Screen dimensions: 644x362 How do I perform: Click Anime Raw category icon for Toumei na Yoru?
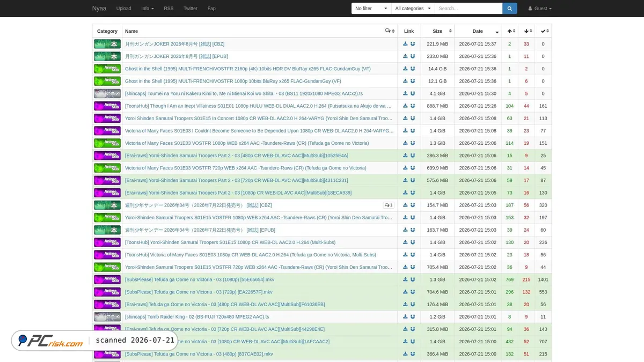tap(107, 93)
